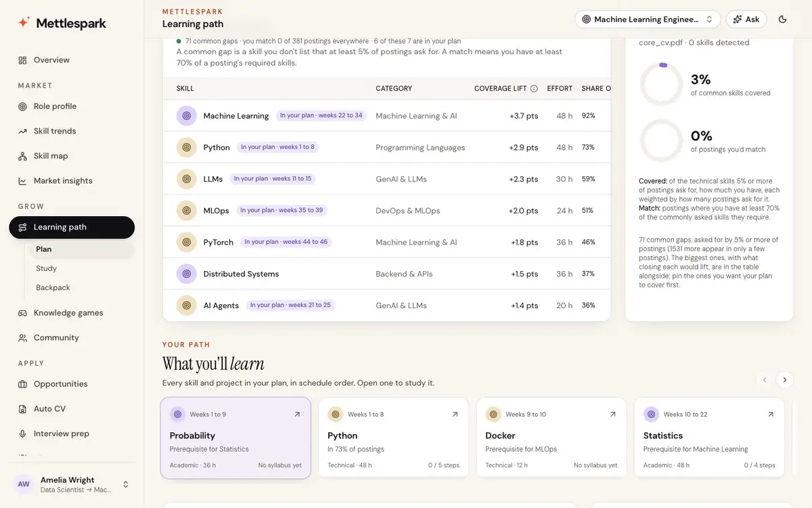Click the Mettlespark spark logo
This screenshot has width=812, height=508.
coord(24,22)
